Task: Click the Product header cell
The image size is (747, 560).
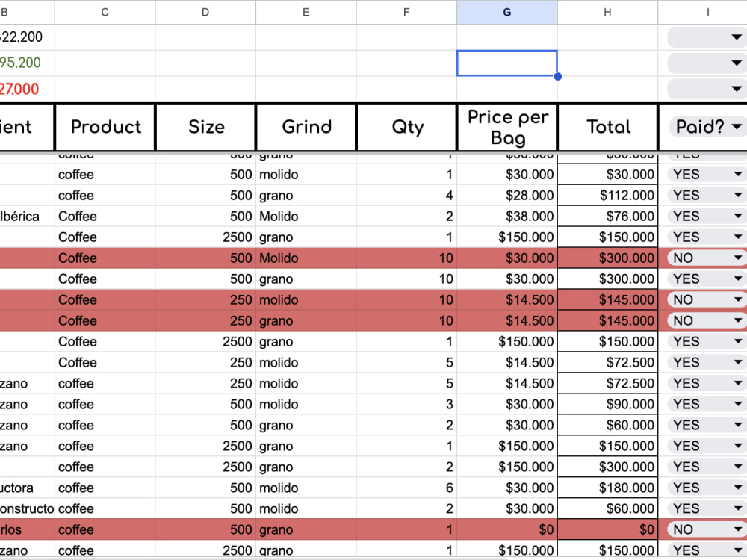Action: 105,127
